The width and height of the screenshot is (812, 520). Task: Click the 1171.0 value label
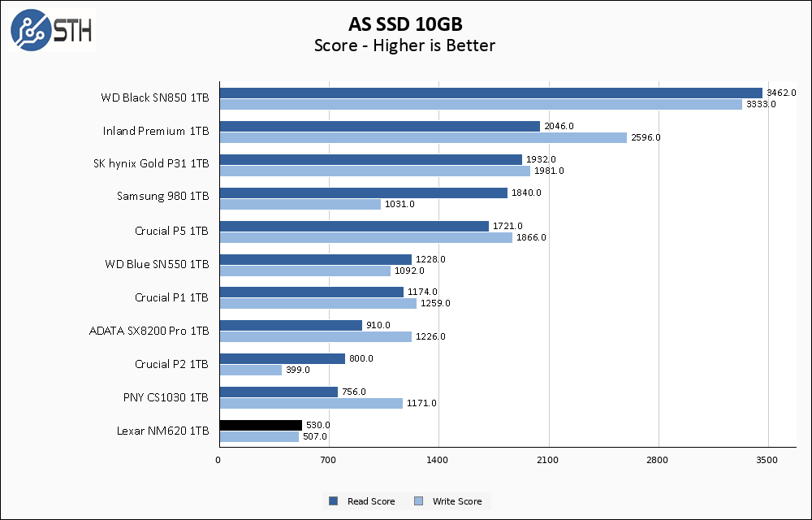click(x=421, y=403)
